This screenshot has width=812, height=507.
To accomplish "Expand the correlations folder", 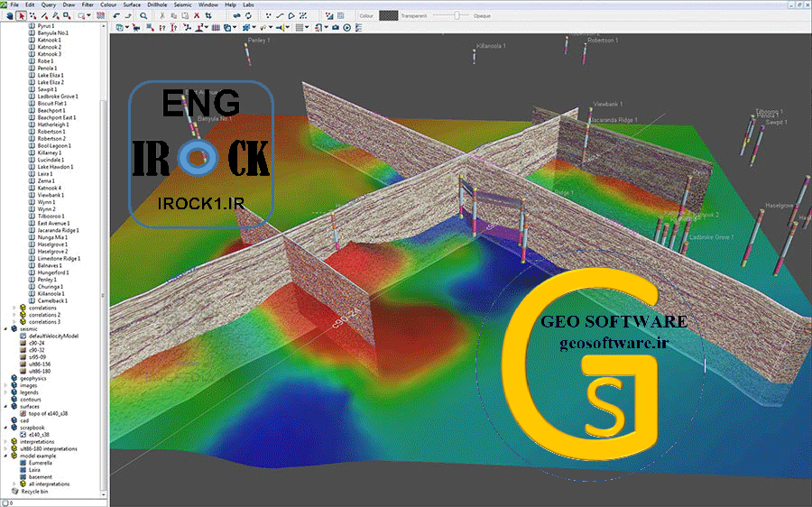I will 14,308.
